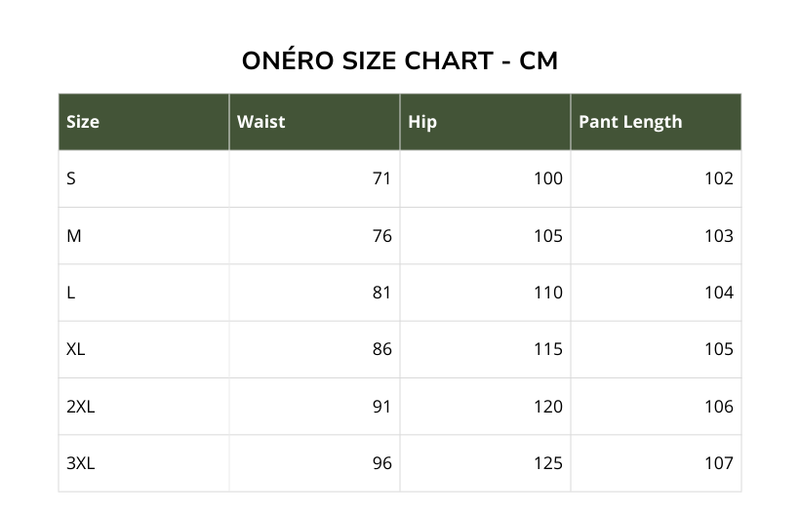The image size is (800, 512).
Task: Click waist value 86 for size XL
Action: tap(381, 350)
